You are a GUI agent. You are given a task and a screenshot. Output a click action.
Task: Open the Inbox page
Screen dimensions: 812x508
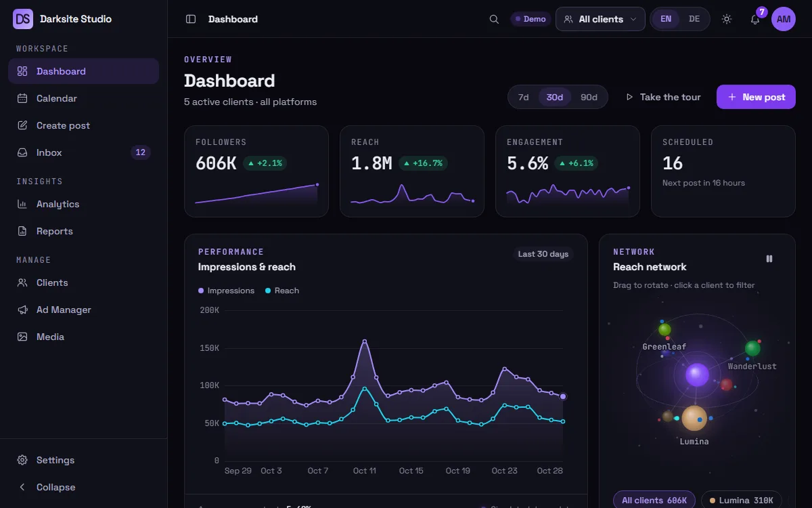[x=83, y=152]
